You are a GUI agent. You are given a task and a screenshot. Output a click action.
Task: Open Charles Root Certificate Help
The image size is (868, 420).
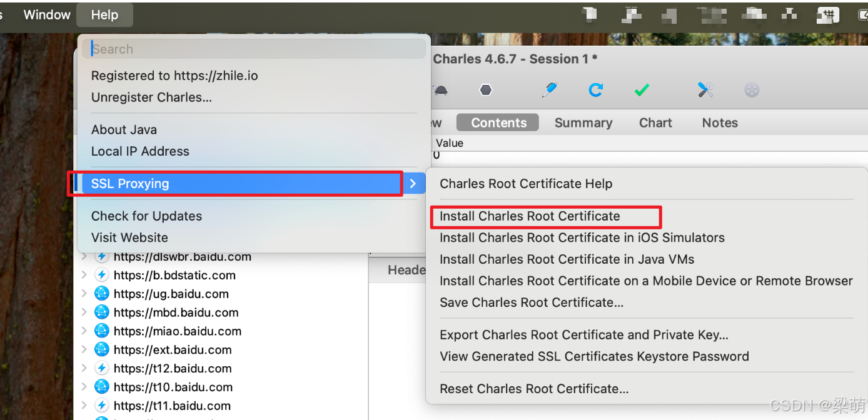tap(526, 184)
